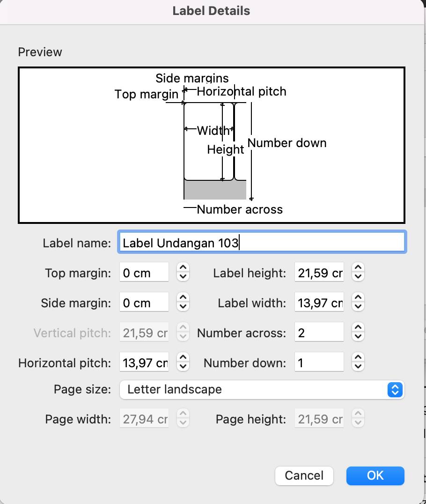Image resolution: width=426 pixels, height=504 pixels.
Task: Increase Label height with up stepper arrow
Action: (x=358, y=267)
